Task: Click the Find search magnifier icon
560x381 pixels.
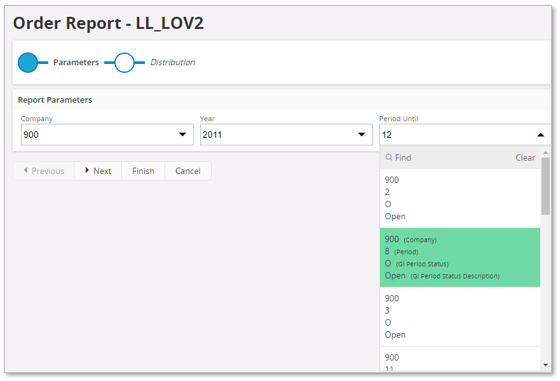Action: click(389, 157)
